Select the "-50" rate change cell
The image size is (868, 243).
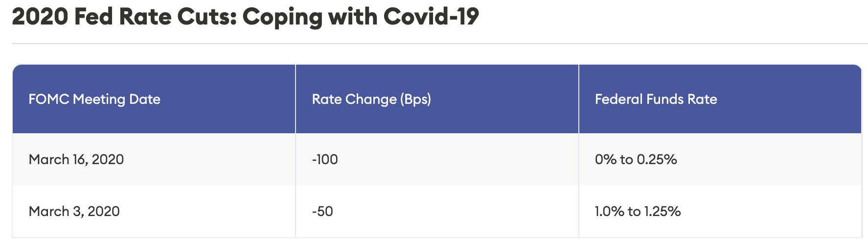coord(322,211)
